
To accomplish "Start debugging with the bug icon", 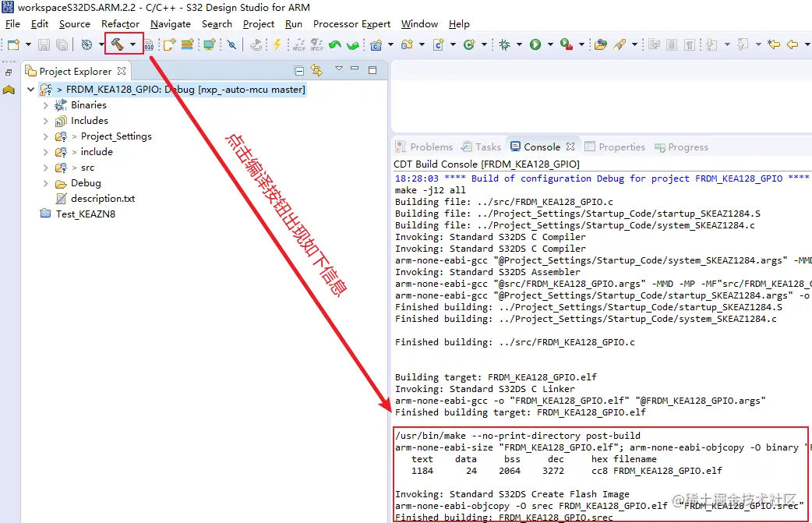I will pyautogui.click(x=504, y=44).
